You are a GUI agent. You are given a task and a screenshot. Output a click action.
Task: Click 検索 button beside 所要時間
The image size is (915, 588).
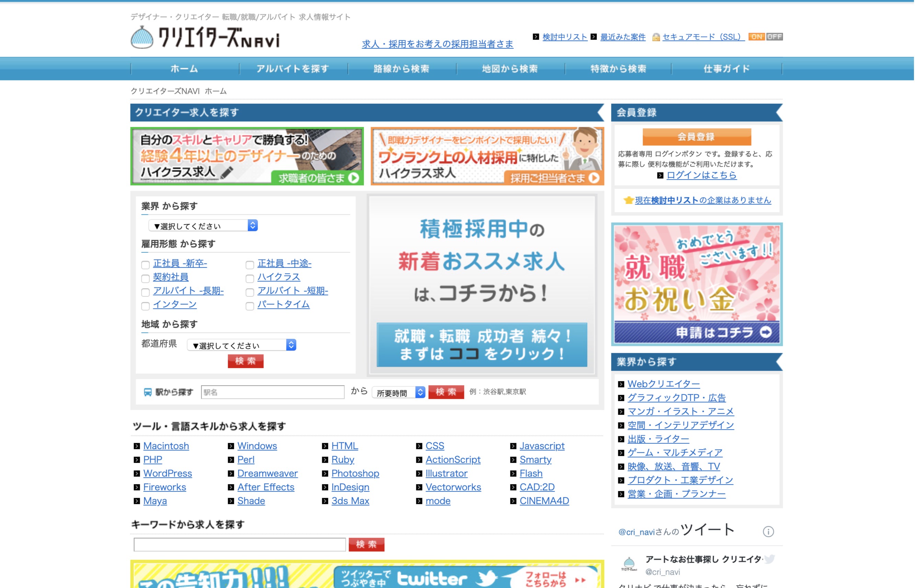[x=446, y=392]
